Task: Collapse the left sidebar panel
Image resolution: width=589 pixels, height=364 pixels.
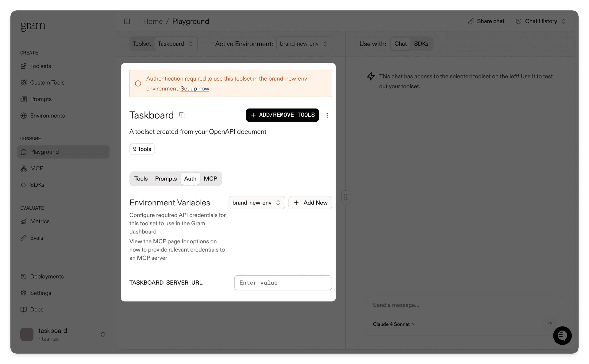Action: click(127, 21)
